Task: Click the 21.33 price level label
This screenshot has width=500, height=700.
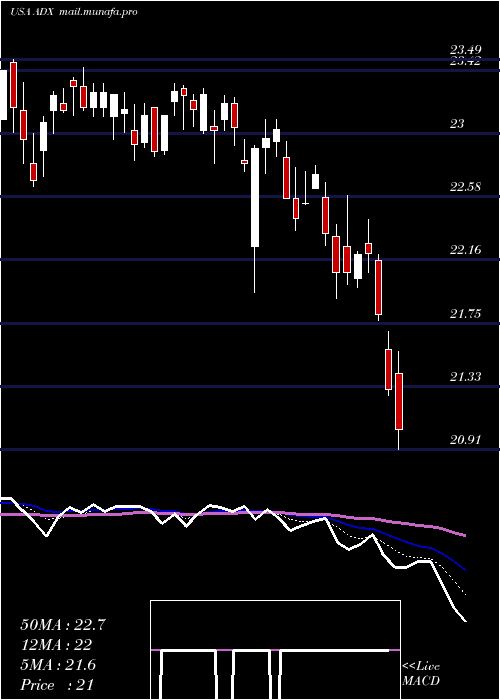Action: pyautogui.click(x=466, y=377)
